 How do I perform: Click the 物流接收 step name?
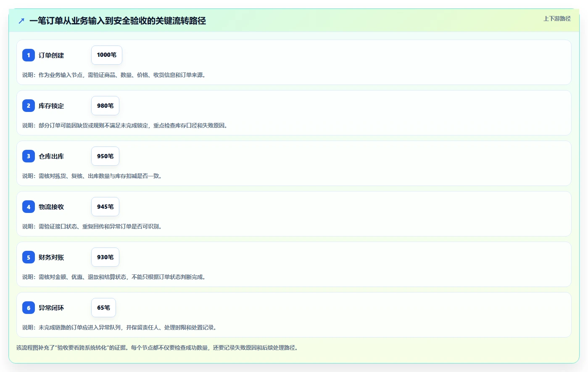click(x=51, y=207)
